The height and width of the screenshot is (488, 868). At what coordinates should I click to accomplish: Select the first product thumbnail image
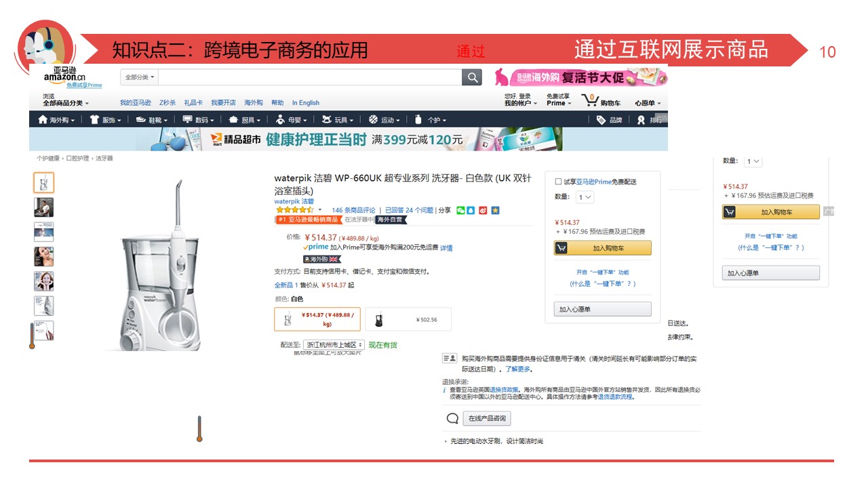tap(44, 182)
